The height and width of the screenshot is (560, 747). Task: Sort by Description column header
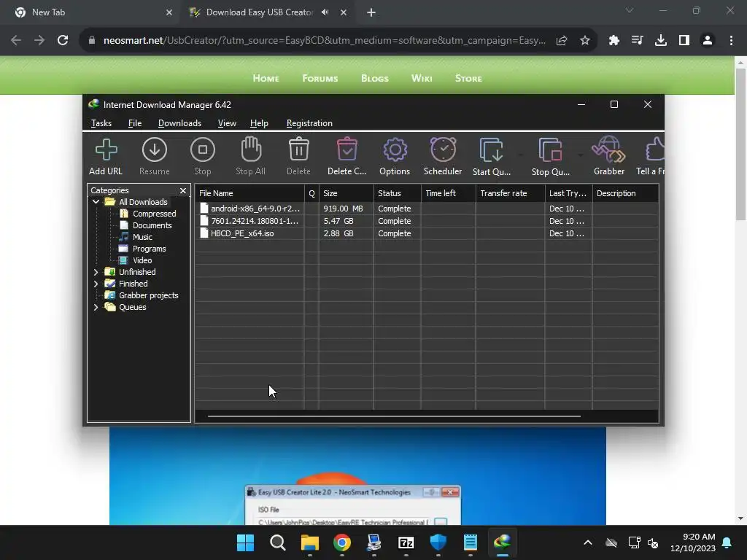(625, 193)
